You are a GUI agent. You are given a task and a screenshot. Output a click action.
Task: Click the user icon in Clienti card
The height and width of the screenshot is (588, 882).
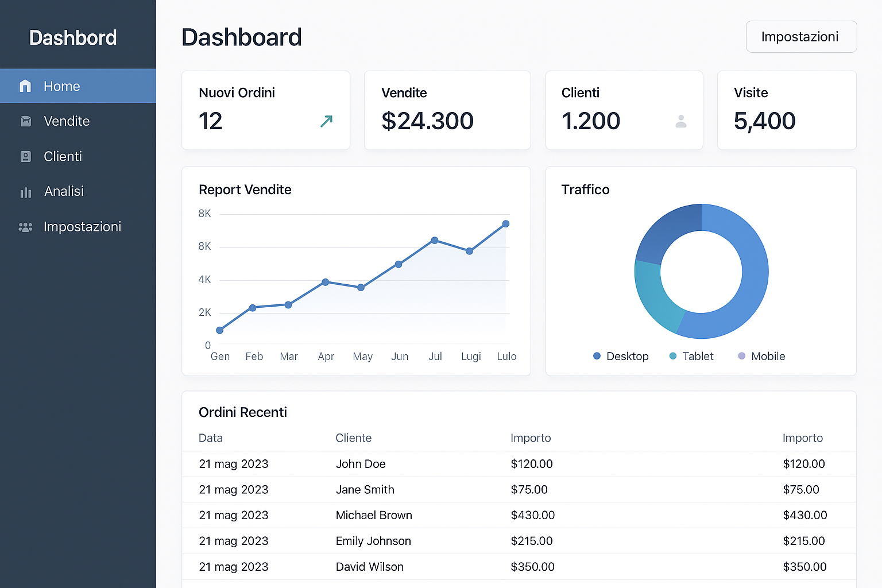coord(681,121)
